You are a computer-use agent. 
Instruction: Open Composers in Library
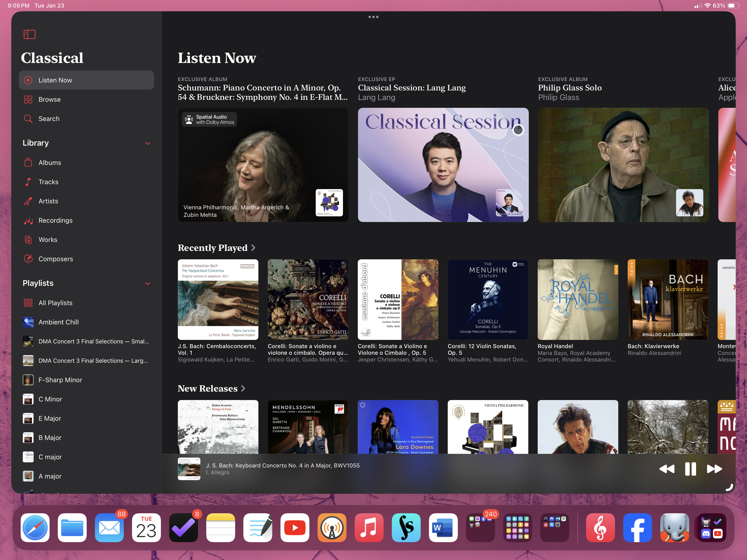[86, 259]
